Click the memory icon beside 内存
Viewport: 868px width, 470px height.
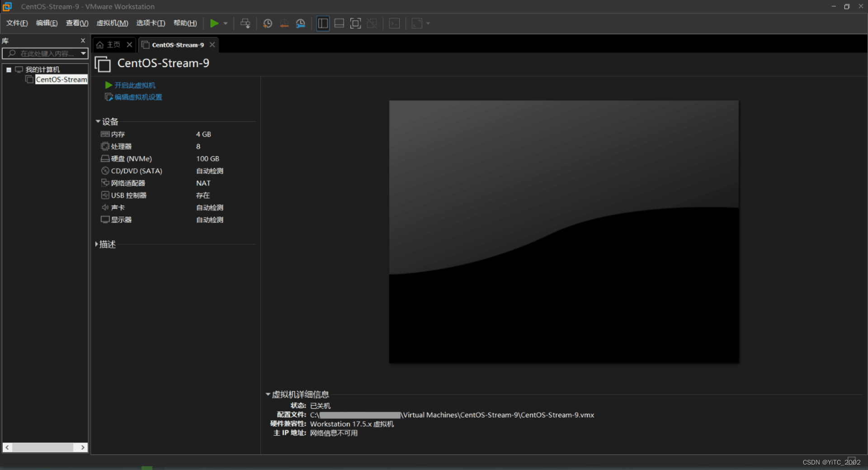pos(105,134)
